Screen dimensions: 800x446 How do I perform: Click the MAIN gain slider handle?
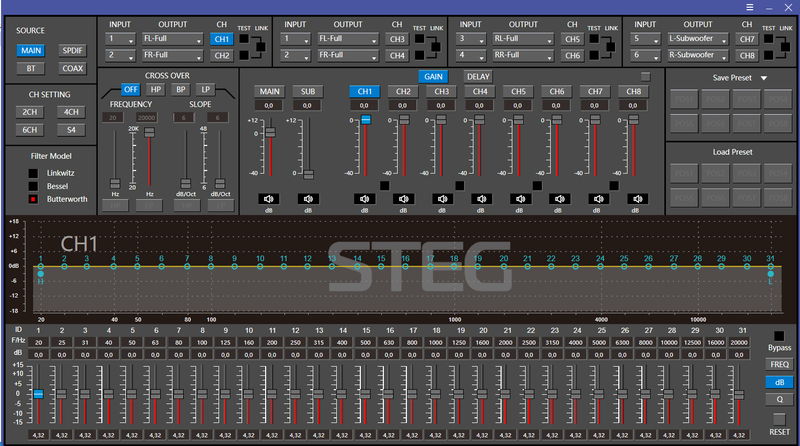tap(270, 132)
